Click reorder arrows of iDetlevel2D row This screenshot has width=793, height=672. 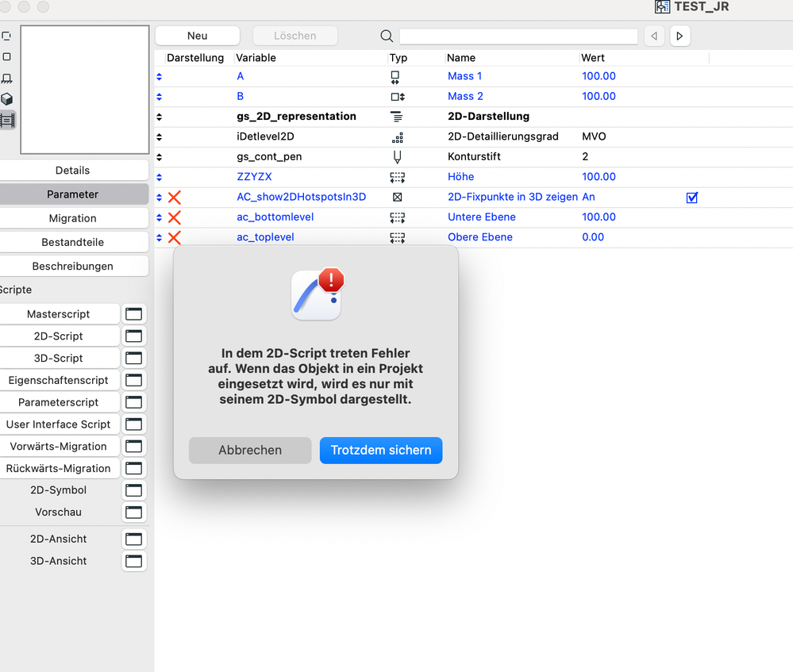(x=160, y=137)
